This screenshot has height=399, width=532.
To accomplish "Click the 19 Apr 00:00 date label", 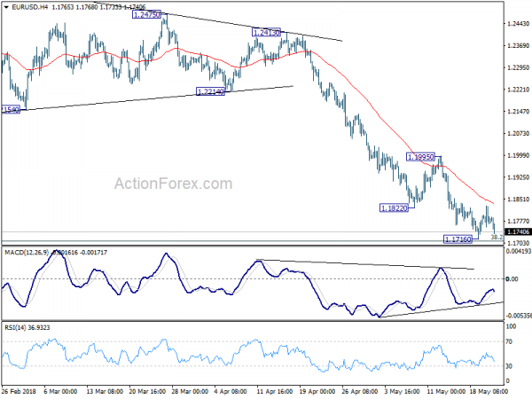I will pos(317,392).
